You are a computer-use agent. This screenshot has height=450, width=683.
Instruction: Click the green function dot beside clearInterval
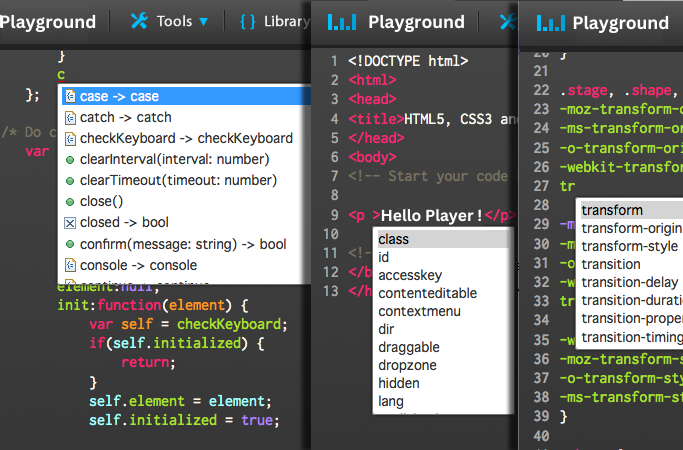(x=70, y=160)
